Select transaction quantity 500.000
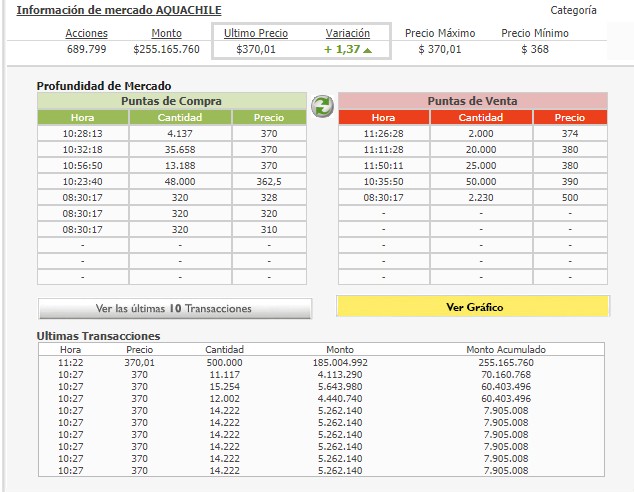 point(224,363)
